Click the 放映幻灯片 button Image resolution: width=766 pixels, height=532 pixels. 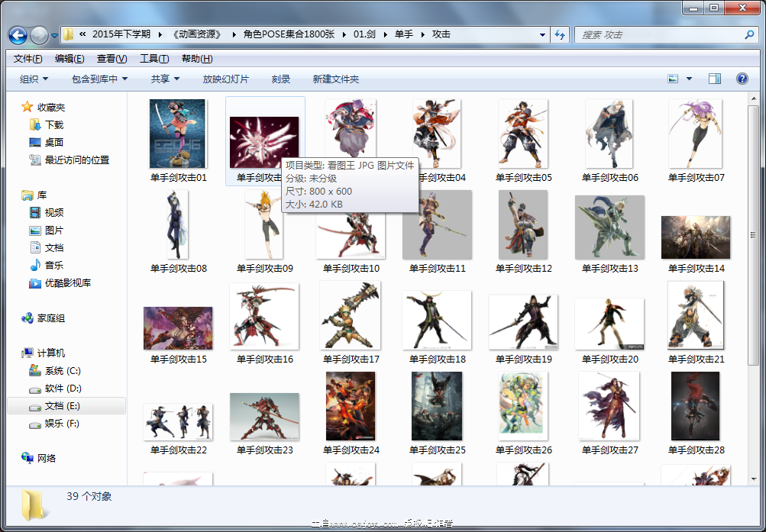226,79
